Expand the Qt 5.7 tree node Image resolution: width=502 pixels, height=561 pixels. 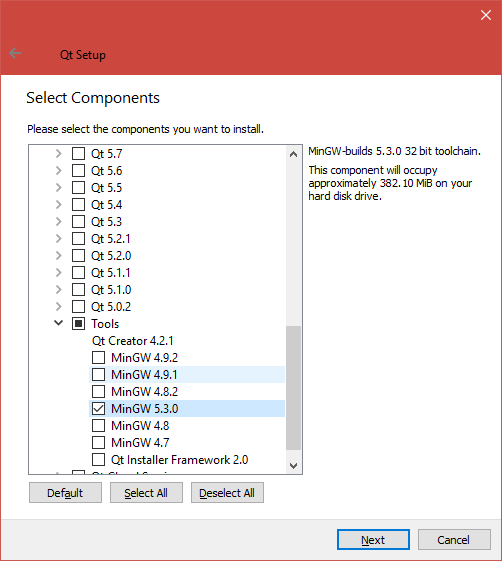coord(59,153)
